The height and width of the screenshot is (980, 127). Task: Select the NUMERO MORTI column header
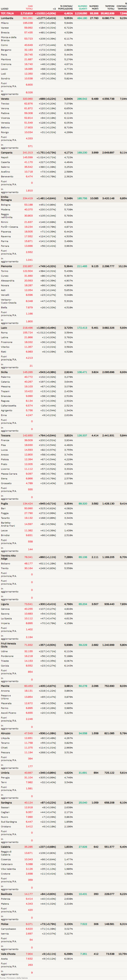(x=94, y=7)
